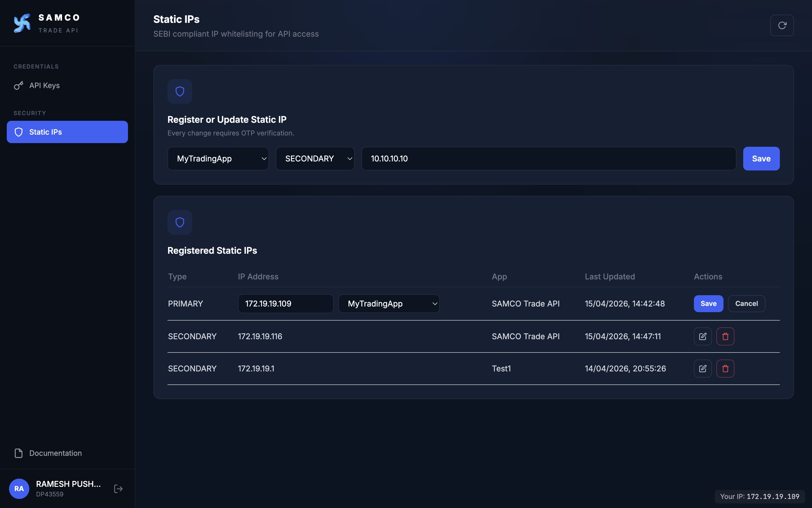
Task: Save the edited PRIMARY IP row
Action: coord(708,304)
